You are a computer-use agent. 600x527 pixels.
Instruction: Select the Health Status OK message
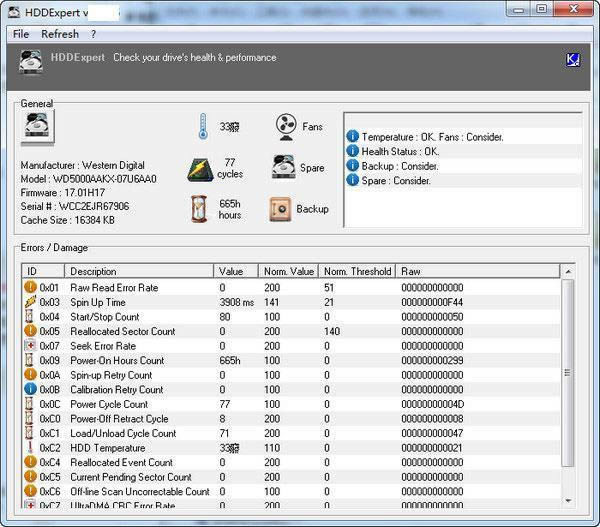(400, 152)
